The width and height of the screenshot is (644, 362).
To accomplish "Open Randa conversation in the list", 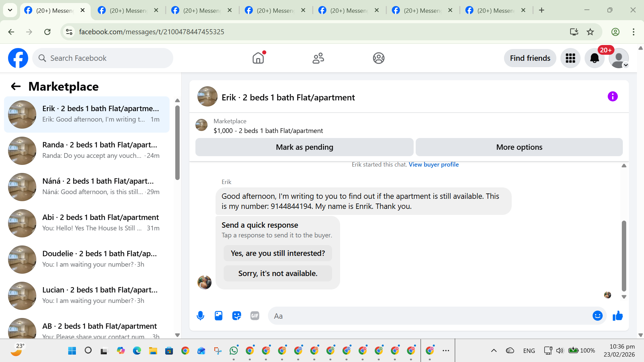I will click(87, 150).
